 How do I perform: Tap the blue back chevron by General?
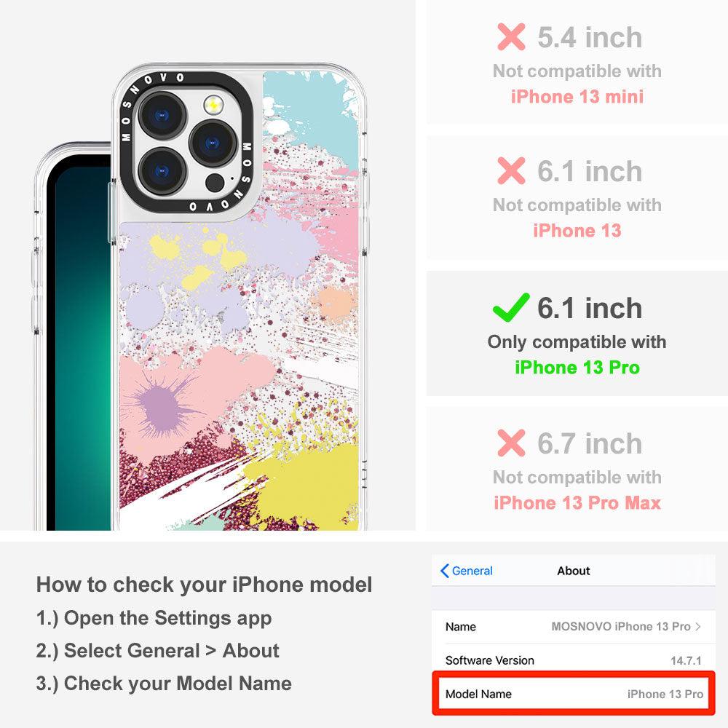click(444, 571)
